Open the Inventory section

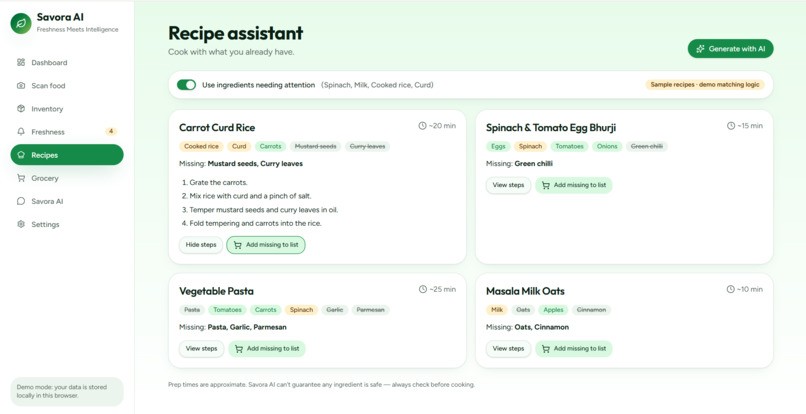click(x=67, y=109)
